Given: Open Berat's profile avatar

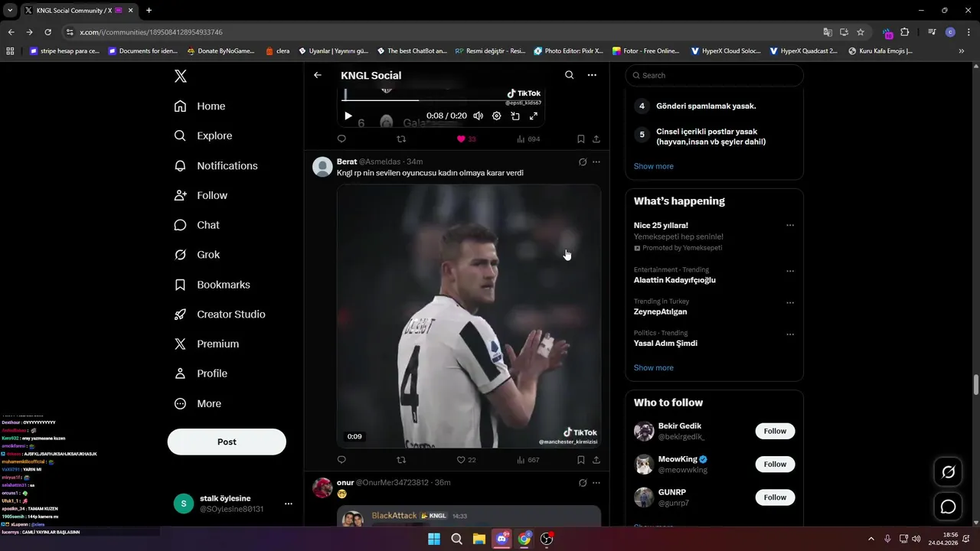Looking at the screenshot, I should tap(322, 167).
